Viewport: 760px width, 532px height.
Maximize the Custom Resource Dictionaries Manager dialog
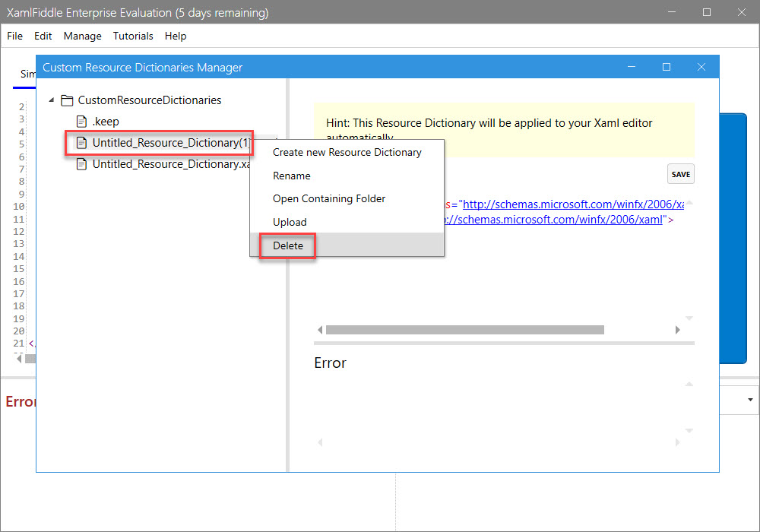click(667, 67)
